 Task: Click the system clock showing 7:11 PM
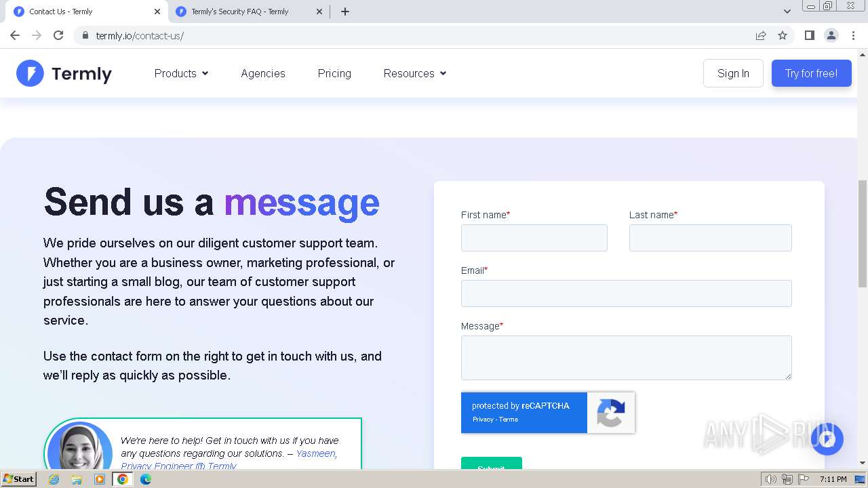point(833,479)
